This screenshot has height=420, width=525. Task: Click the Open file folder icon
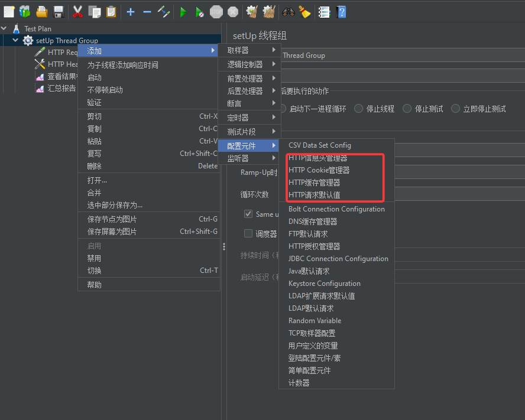click(x=42, y=12)
